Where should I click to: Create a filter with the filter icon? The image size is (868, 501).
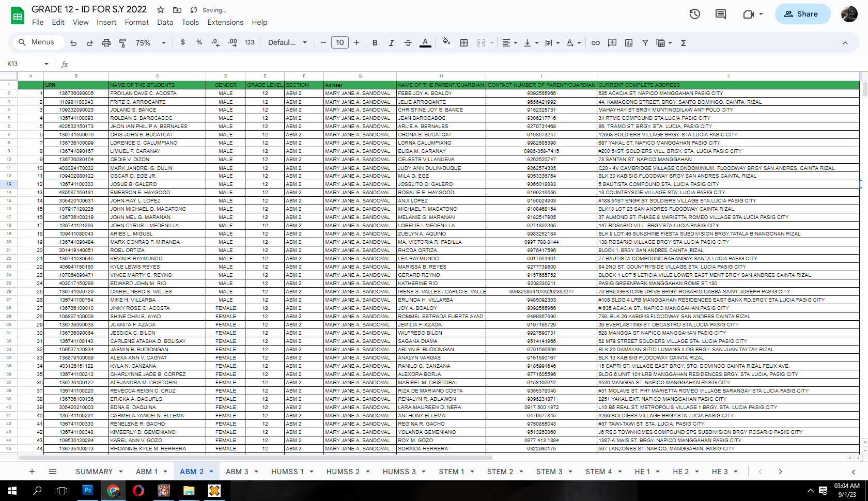tap(645, 42)
